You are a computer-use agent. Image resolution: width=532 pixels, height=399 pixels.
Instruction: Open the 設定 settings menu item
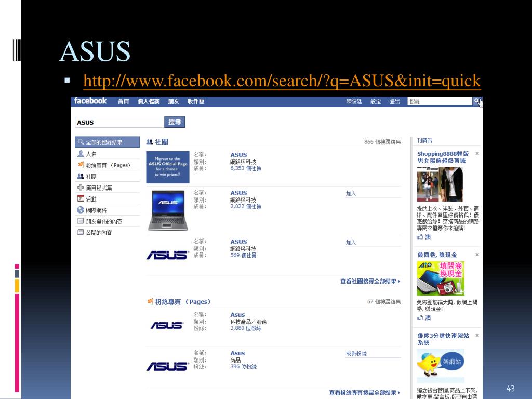point(376,101)
